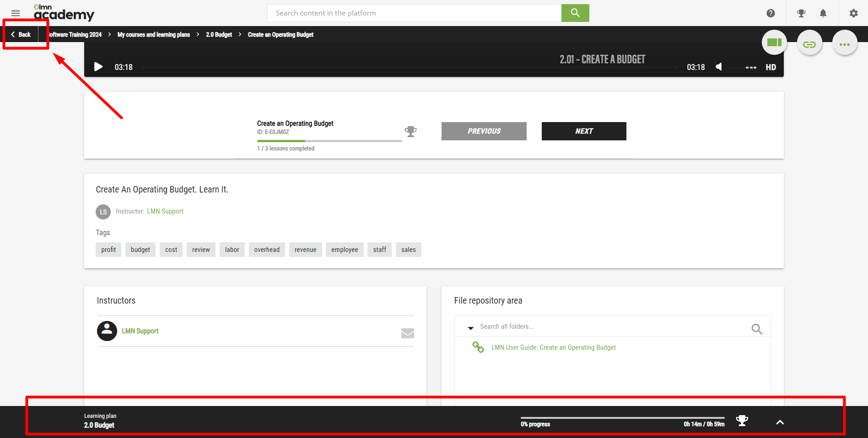The width and height of the screenshot is (868, 438).
Task: Open the gamification trophy icon in header
Action: pos(801,13)
